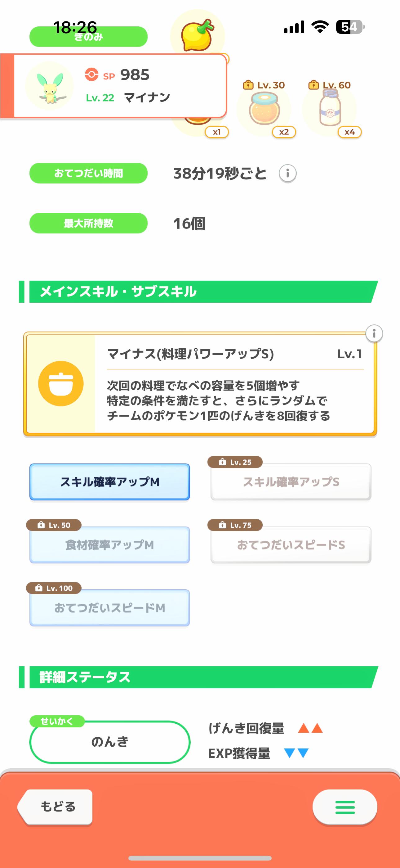Tap the のんき nature box
The width and height of the screenshot is (400, 868).
point(110,742)
